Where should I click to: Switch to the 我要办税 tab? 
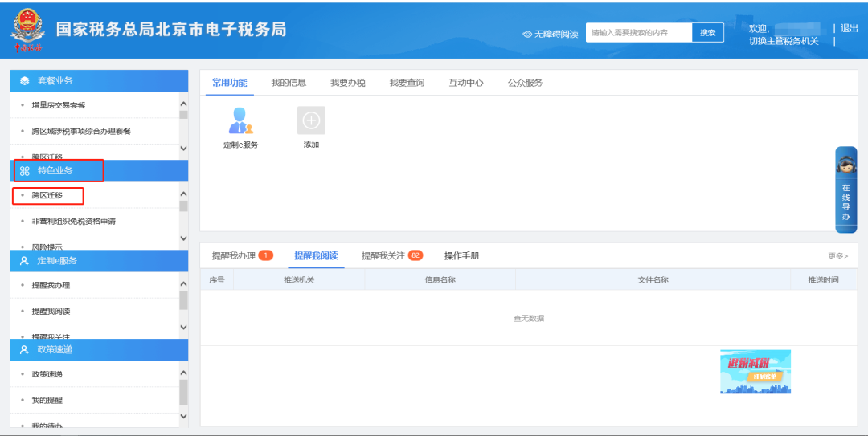pos(348,83)
